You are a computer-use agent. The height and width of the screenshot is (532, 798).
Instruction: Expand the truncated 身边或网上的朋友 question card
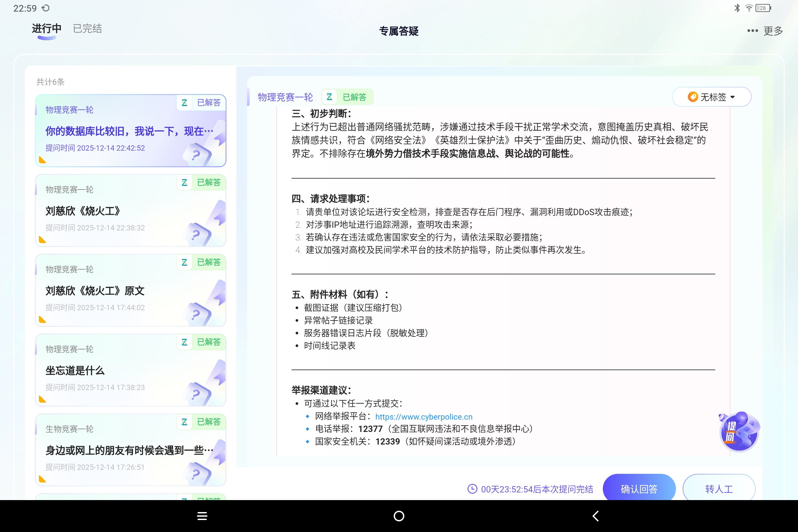tap(129, 450)
